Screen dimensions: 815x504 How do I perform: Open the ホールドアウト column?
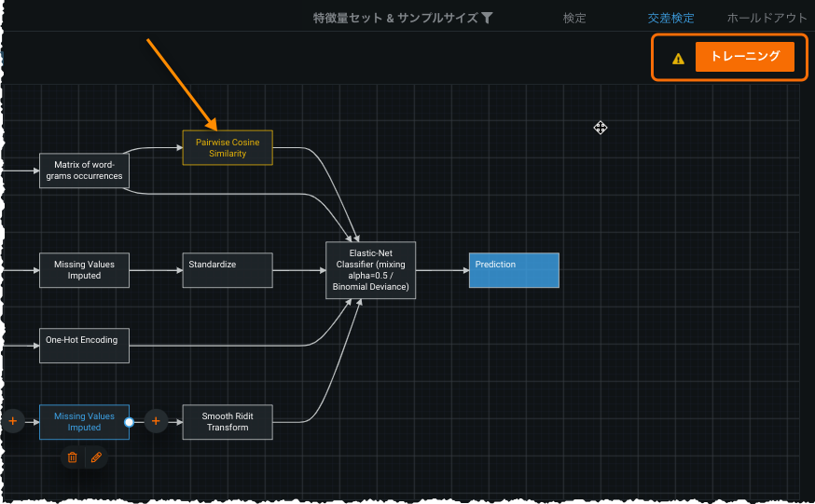767,18
